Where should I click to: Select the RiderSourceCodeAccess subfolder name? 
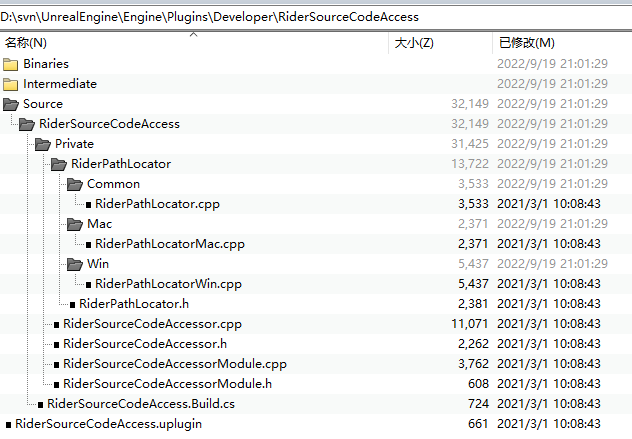[x=110, y=124]
